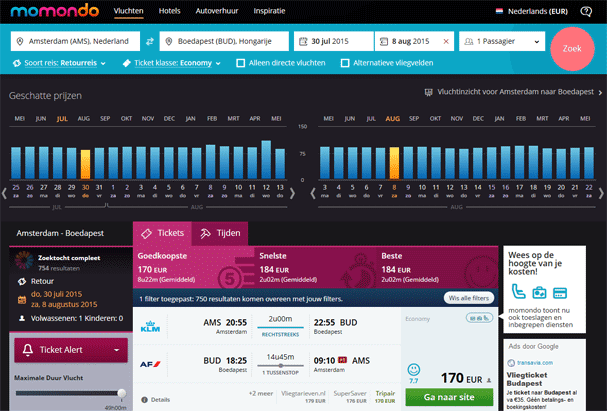The height and width of the screenshot is (411, 607).
Task: Click the bell icon on Ticket Alert
Action: 27,349
